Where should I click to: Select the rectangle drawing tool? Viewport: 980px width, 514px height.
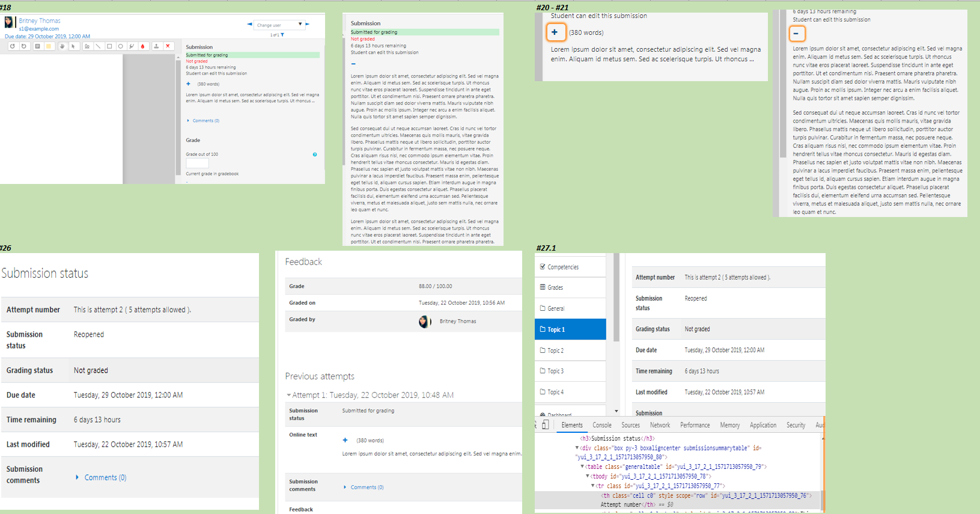tap(109, 46)
